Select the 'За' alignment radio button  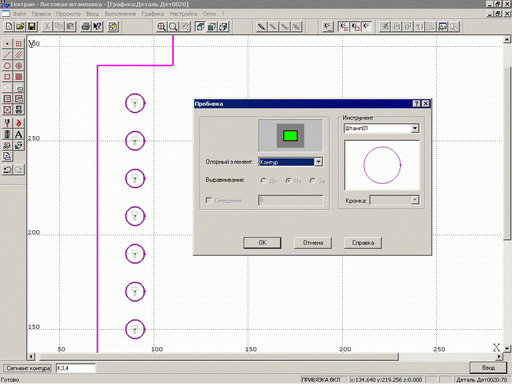tap(312, 180)
